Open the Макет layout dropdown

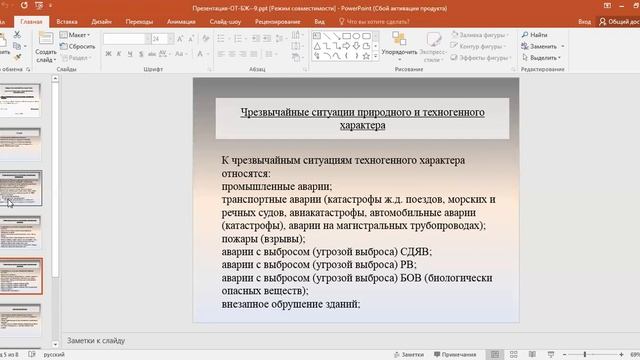(75, 35)
